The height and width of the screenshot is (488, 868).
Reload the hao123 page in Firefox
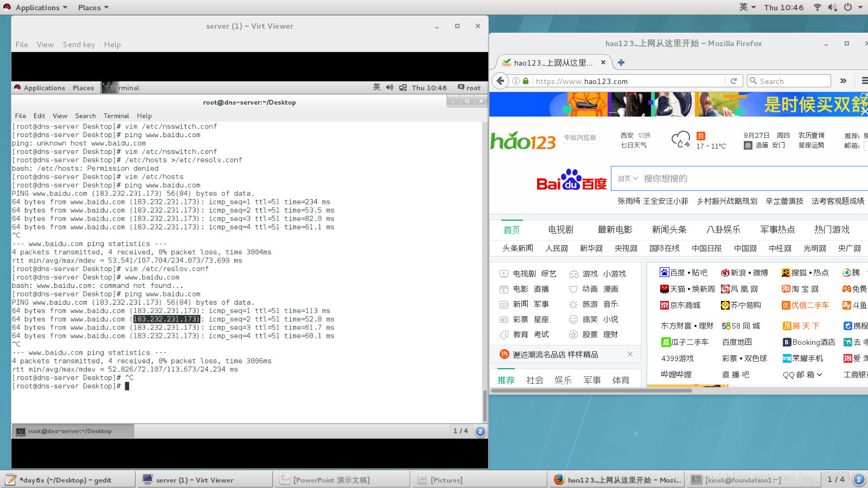[733, 81]
